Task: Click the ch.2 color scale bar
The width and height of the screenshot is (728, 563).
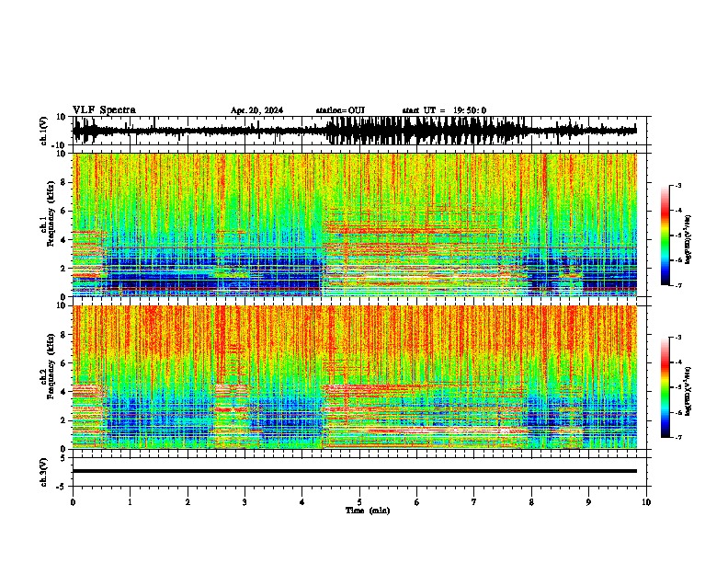Action: click(665, 387)
